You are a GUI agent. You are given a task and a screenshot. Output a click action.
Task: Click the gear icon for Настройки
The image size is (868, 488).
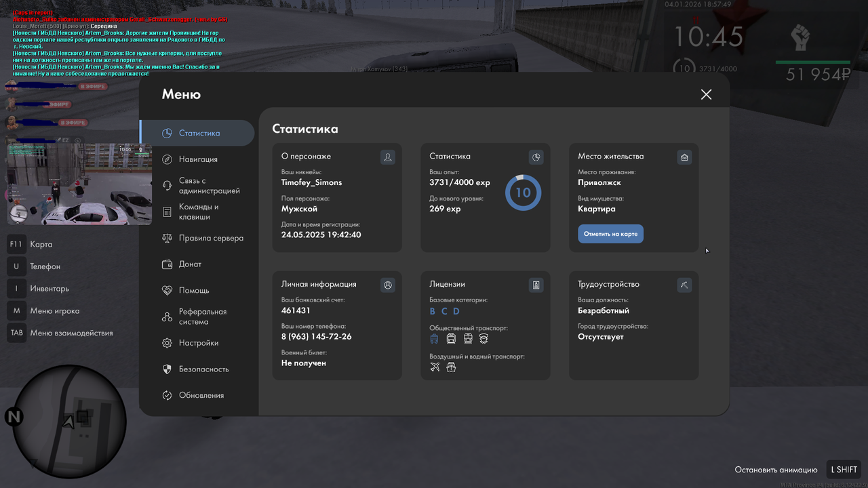(x=167, y=343)
